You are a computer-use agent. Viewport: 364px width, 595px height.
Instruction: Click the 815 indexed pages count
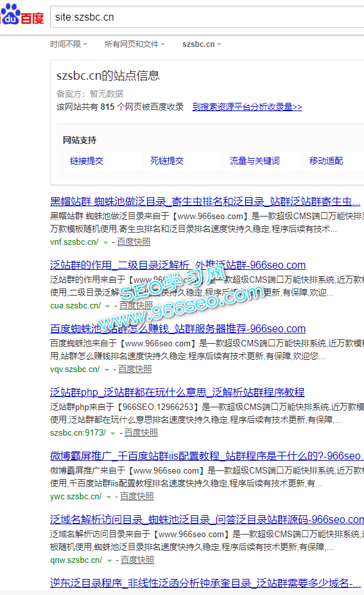coord(107,107)
